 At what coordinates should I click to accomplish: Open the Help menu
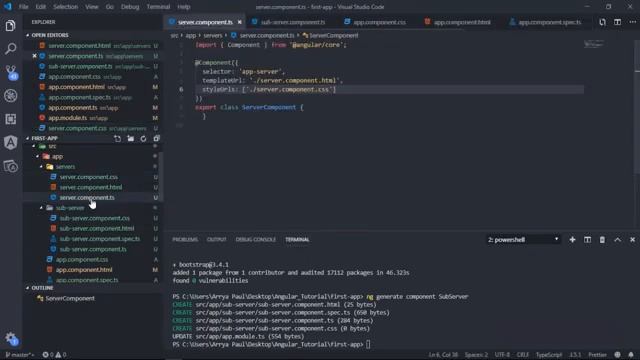coord(184,7)
